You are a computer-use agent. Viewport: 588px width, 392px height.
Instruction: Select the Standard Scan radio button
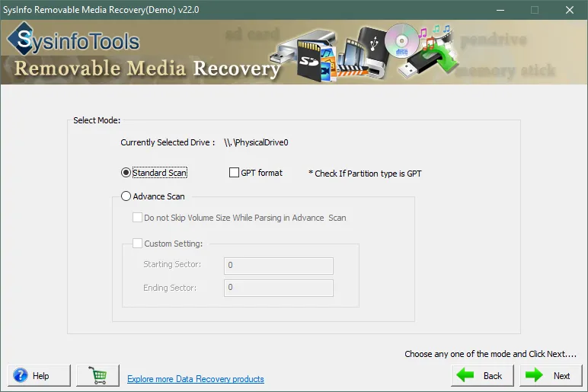(126, 173)
